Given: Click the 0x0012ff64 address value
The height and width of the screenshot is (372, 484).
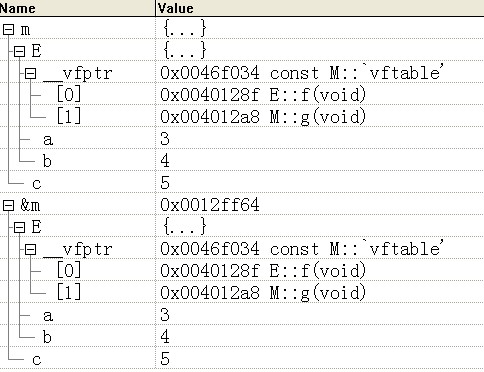Looking at the screenshot, I should (x=210, y=205).
